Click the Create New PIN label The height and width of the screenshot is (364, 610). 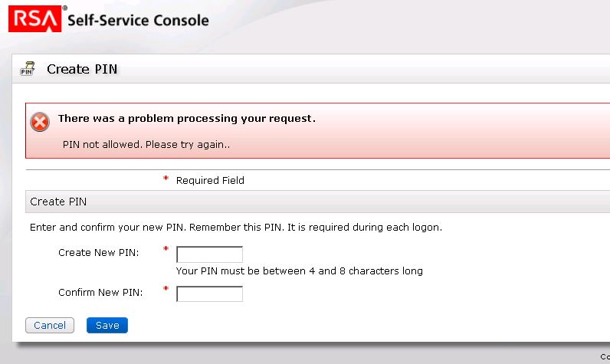click(98, 253)
